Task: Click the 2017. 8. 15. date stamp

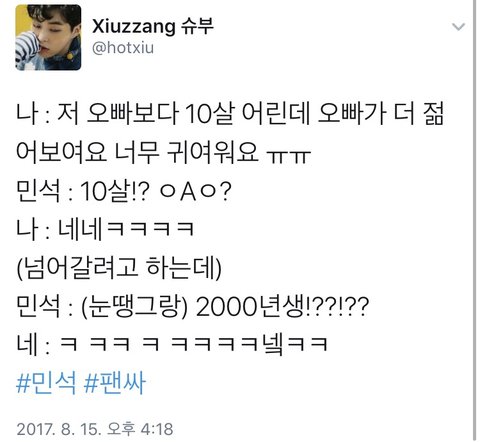Action: [58, 429]
